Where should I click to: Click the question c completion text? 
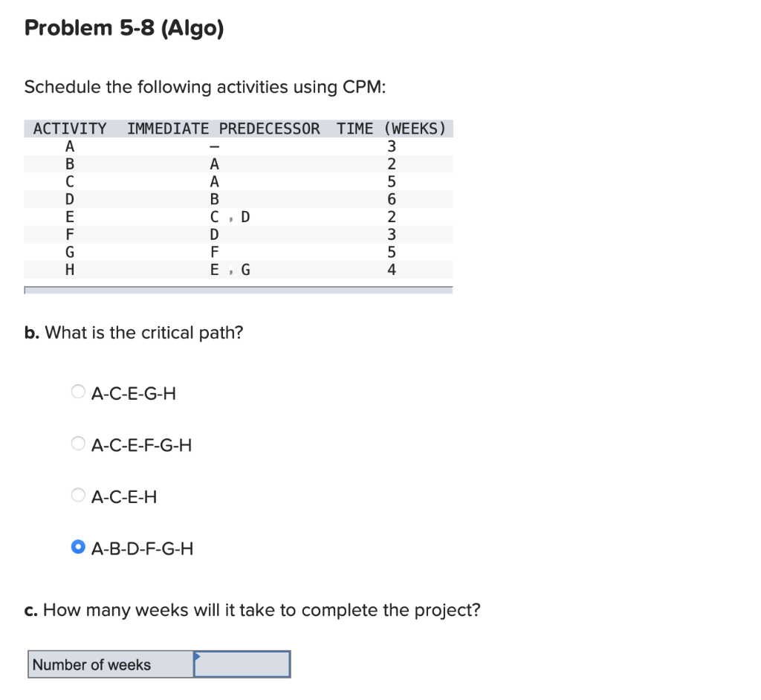[x=253, y=609]
